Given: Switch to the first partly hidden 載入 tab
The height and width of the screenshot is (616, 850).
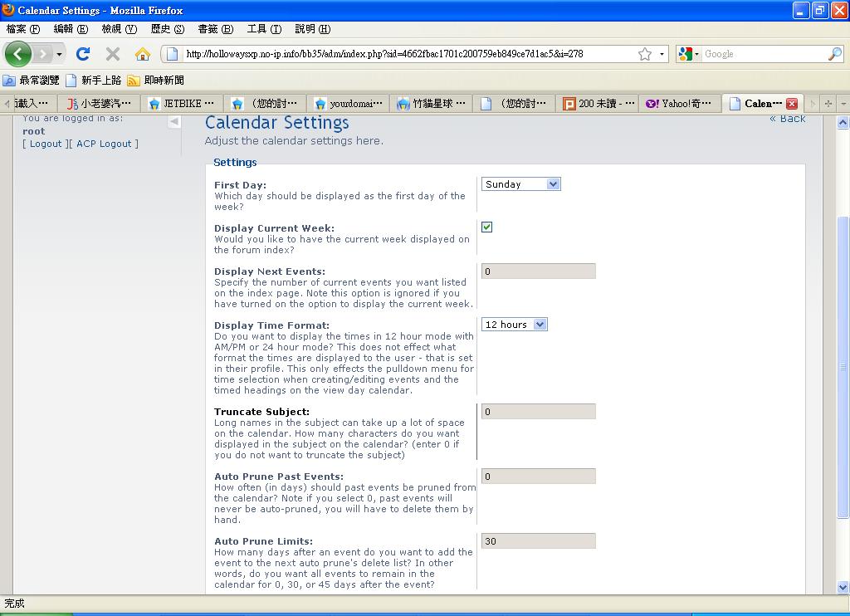Looking at the screenshot, I should 32,104.
